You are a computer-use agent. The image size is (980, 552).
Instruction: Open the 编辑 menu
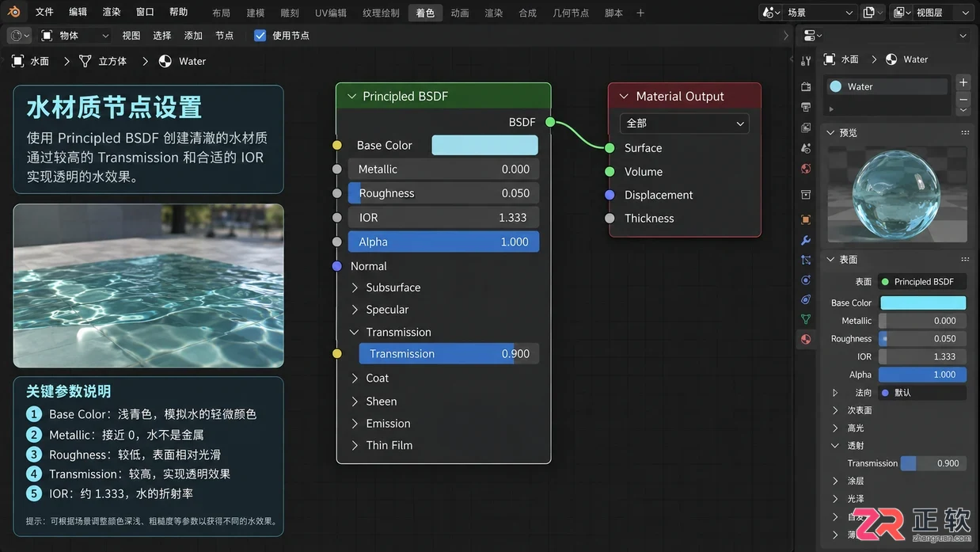78,12
